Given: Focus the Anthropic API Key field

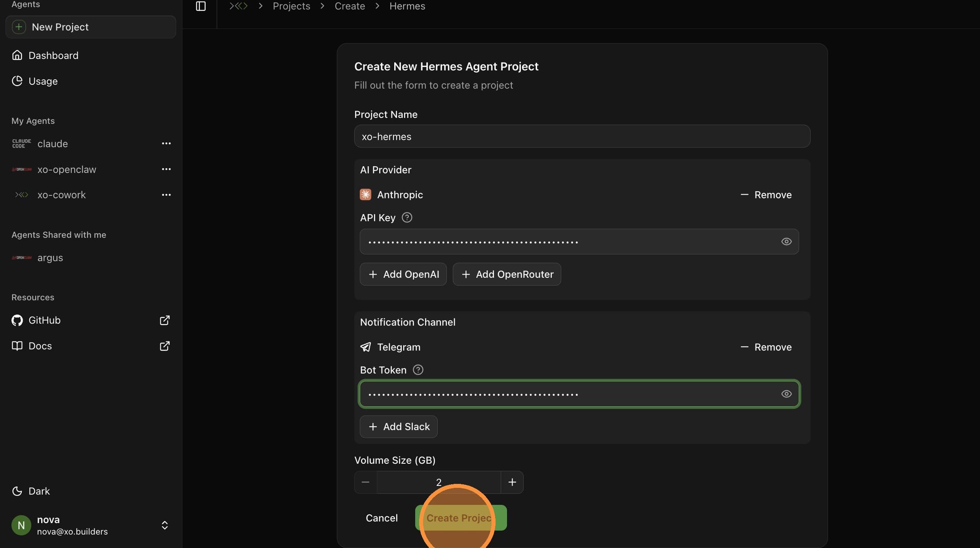Looking at the screenshot, I should pyautogui.click(x=579, y=241).
